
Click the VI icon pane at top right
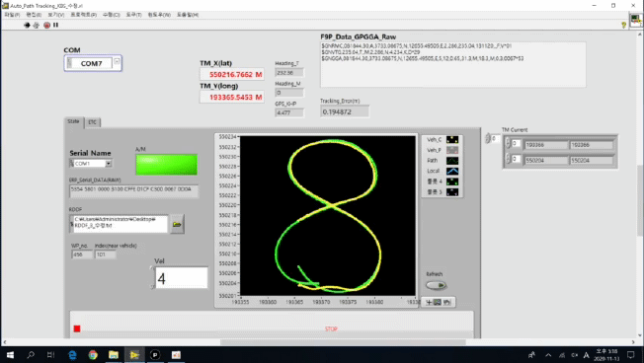coord(636,20)
